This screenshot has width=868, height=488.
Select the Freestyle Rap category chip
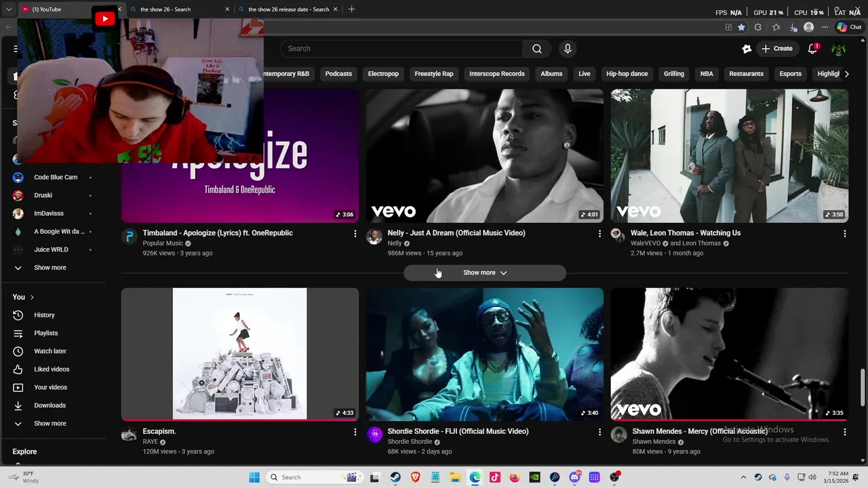tap(434, 74)
